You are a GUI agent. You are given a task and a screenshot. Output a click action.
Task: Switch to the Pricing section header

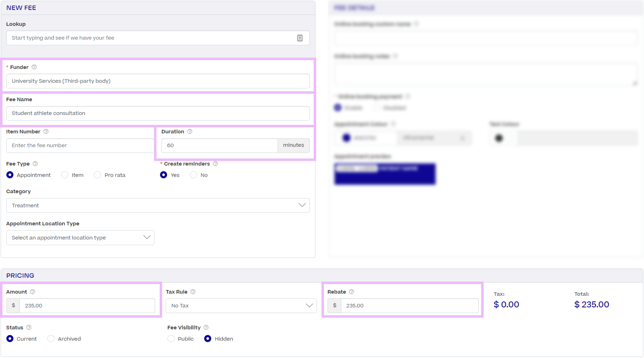pyautogui.click(x=20, y=275)
